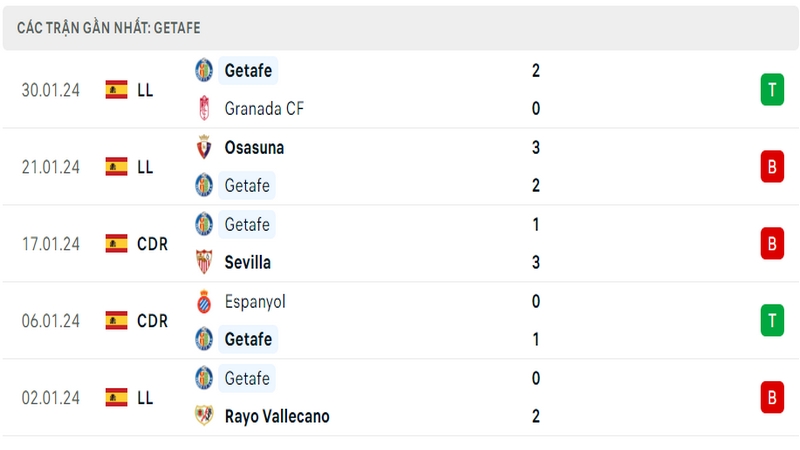
Task: Open the Sevilla team link
Action: (x=247, y=262)
